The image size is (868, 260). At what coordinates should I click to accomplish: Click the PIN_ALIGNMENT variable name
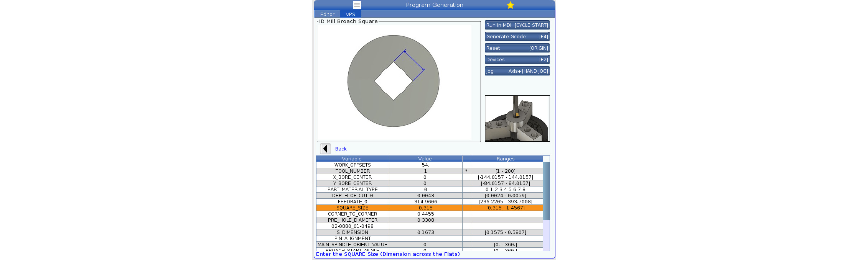click(352, 239)
